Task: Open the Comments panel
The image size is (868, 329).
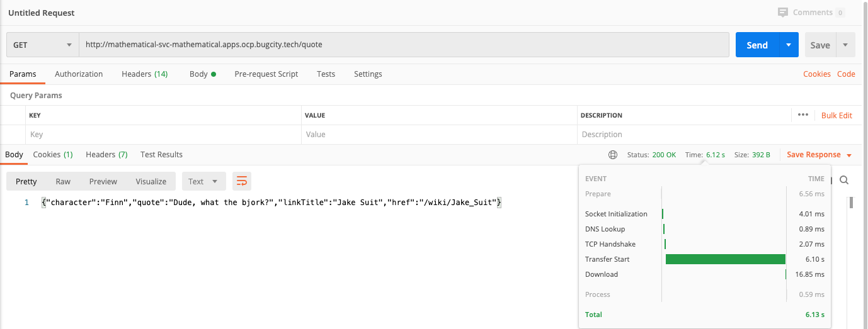Action: pyautogui.click(x=811, y=13)
